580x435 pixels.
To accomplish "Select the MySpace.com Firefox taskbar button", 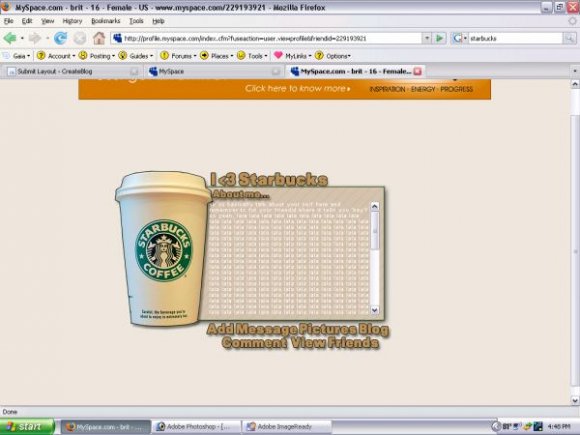I will 106,427.
